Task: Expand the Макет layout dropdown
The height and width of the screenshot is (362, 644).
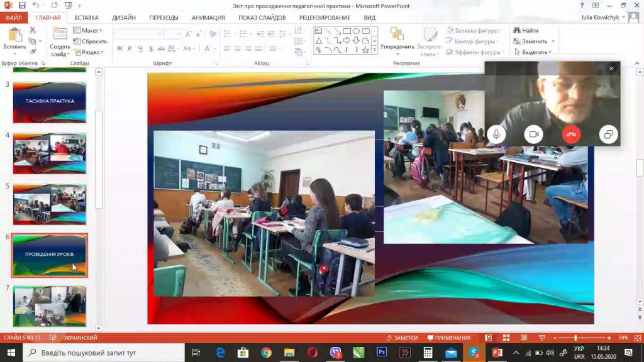Action: click(x=87, y=30)
